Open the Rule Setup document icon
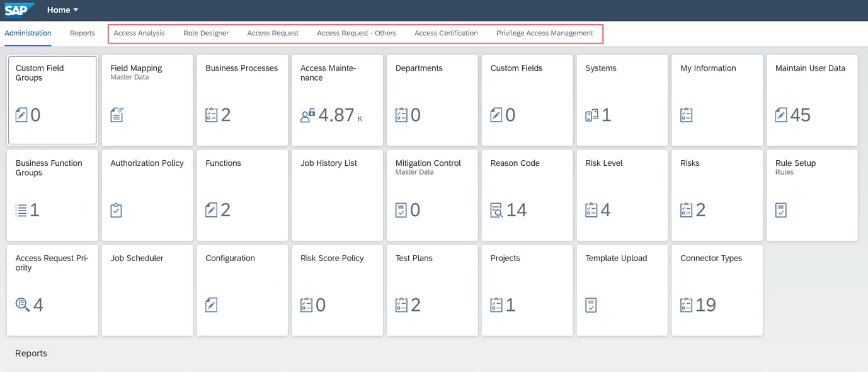 coord(781,209)
